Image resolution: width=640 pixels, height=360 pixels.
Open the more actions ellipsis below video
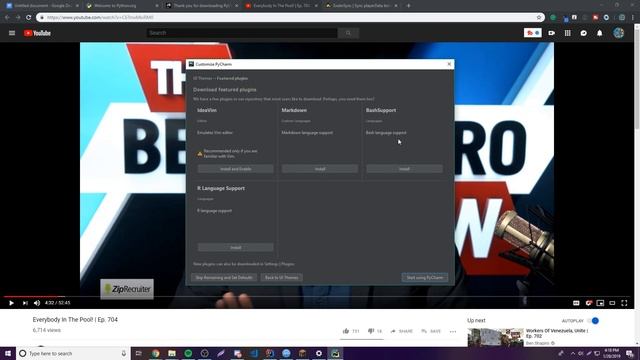pos(453,331)
